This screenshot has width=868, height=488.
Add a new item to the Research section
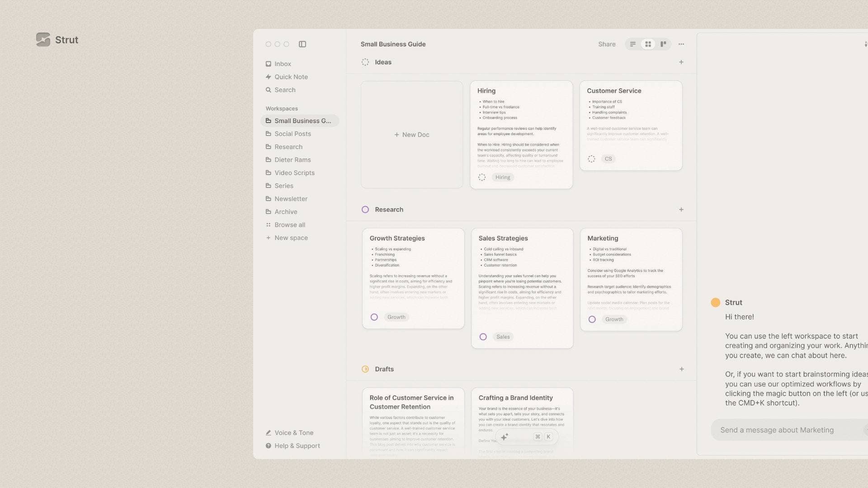click(681, 209)
